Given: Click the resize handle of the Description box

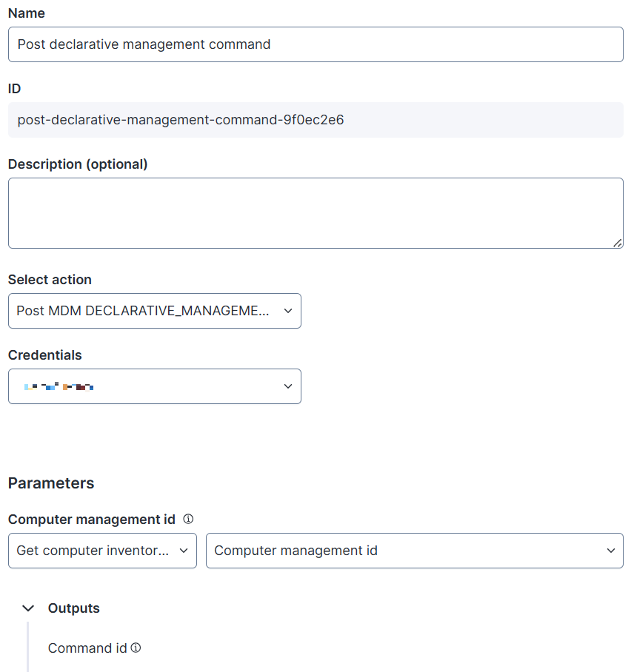Looking at the screenshot, I should coord(618,243).
